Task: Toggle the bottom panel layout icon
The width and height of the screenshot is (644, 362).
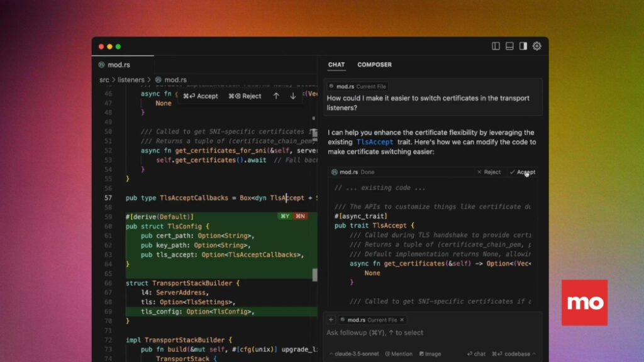Action: coord(509,46)
